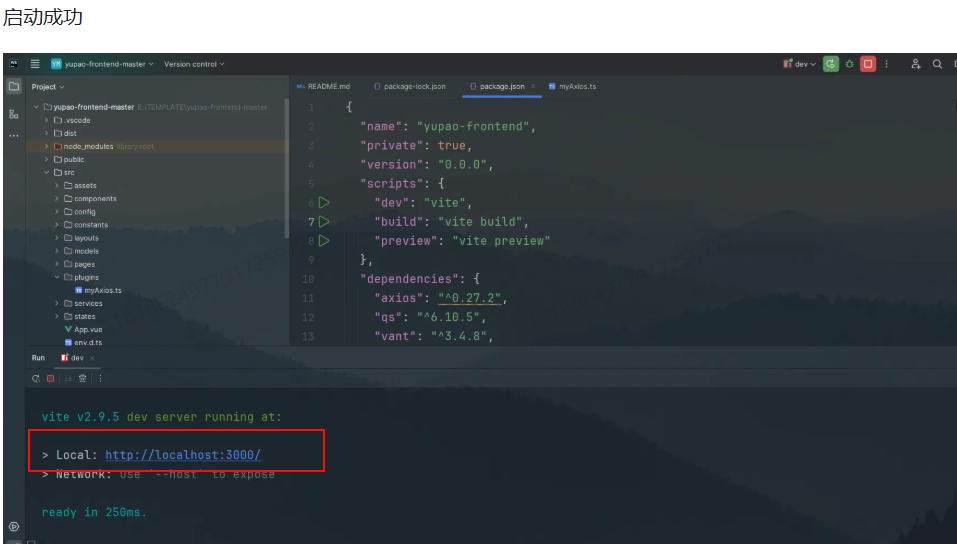Click the IDE logo icon in title bar

click(14, 63)
